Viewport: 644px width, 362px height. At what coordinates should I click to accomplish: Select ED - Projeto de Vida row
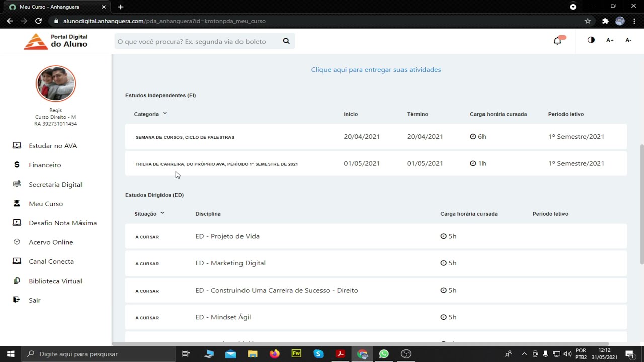pos(376,236)
